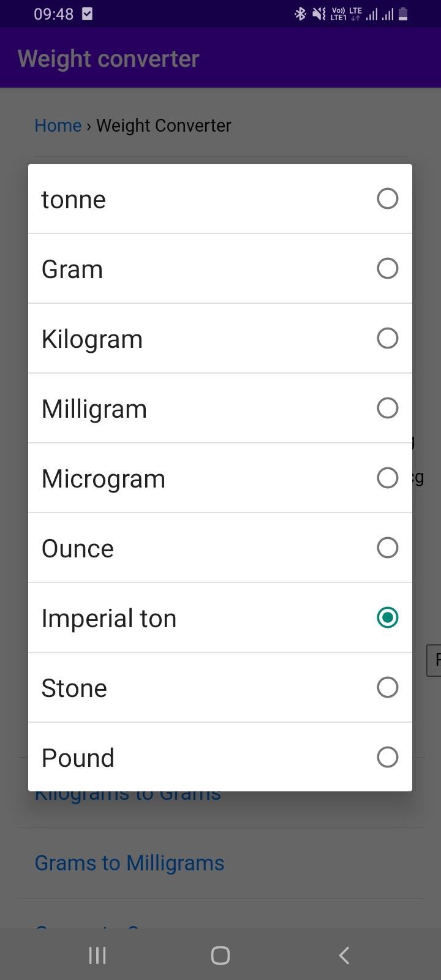Tap the muted sound status icon
Screen dimensions: 441x980
coord(318,13)
